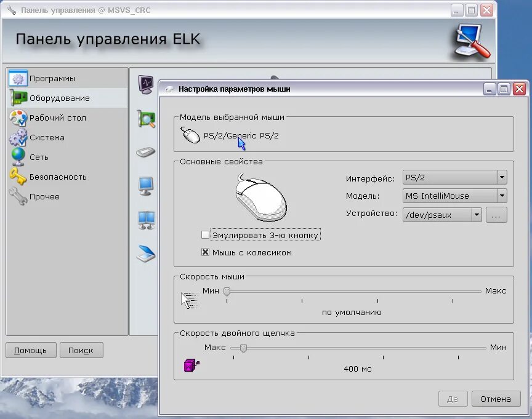Click the golden keys security icon
The image size is (532, 419).
(x=18, y=177)
